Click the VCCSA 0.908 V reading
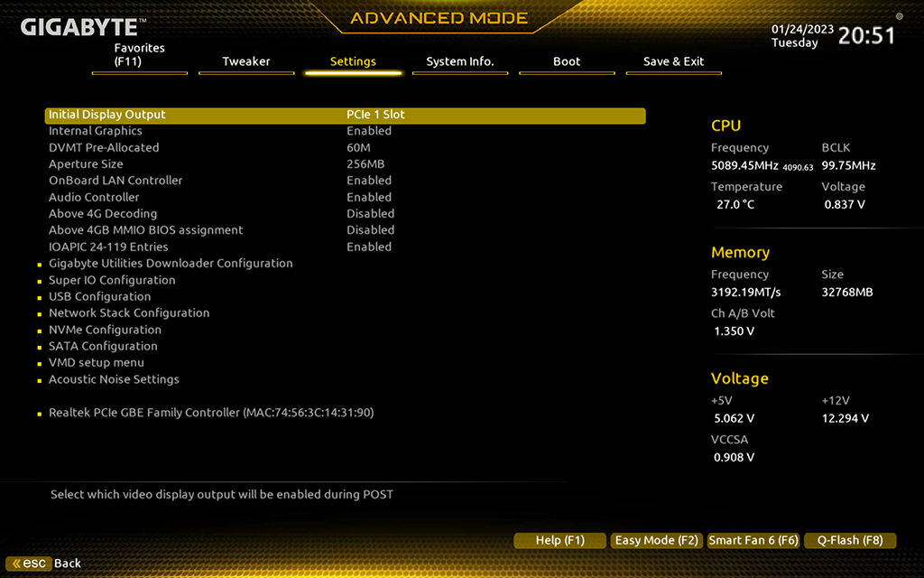The image size is (924, 578). [x=735, y=458]
